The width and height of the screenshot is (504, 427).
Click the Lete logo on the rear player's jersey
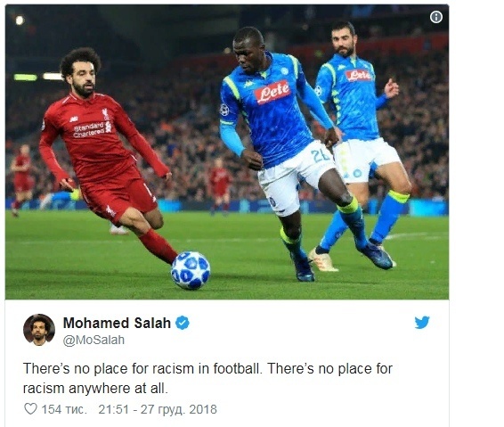click(x=359, y=76)
